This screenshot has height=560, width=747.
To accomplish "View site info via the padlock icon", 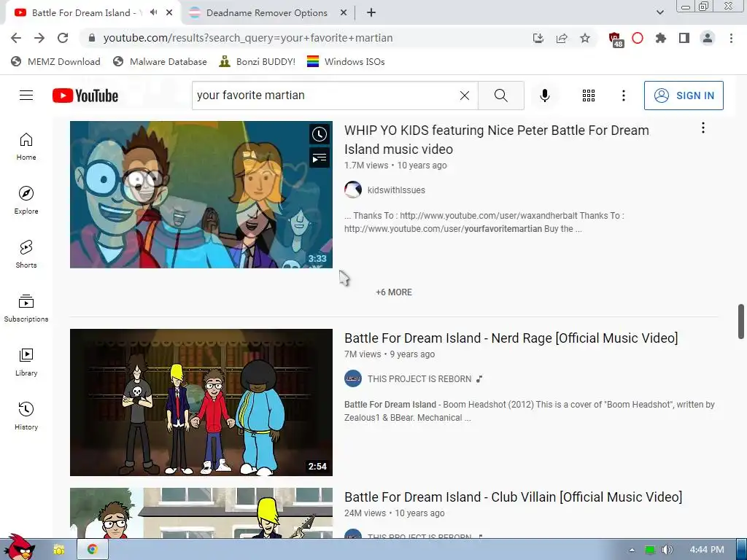I will pyautogui.click(x=92, y=38).
